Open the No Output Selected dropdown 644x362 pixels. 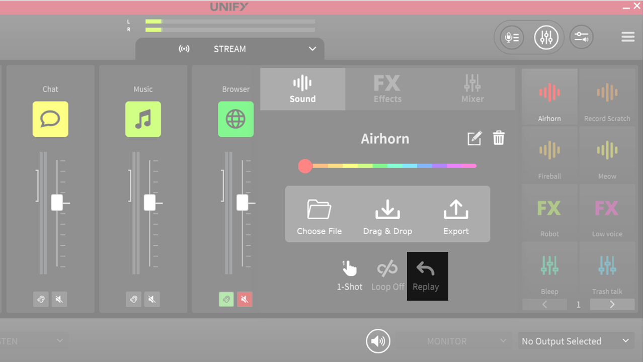coord(576,341)
